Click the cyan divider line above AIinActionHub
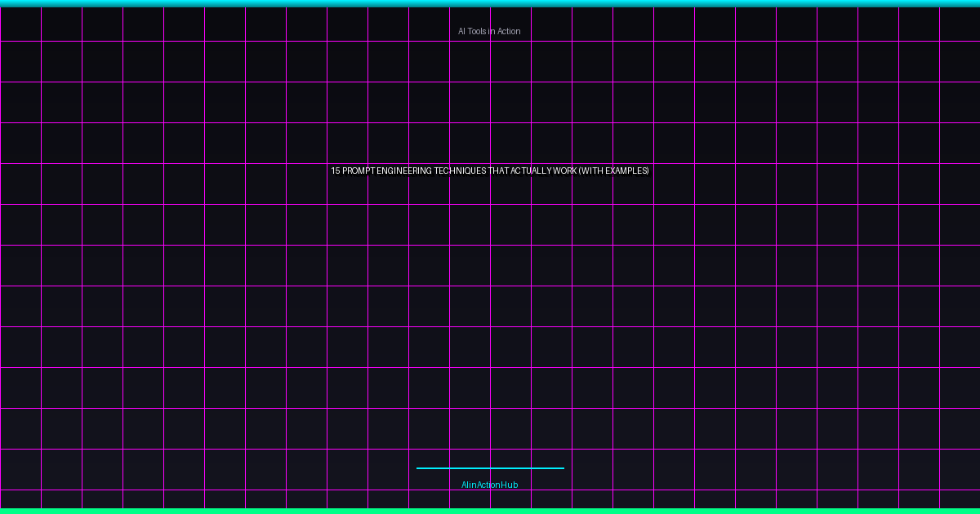This screenshot has width=980, height=514. click(x=490, y=468)
